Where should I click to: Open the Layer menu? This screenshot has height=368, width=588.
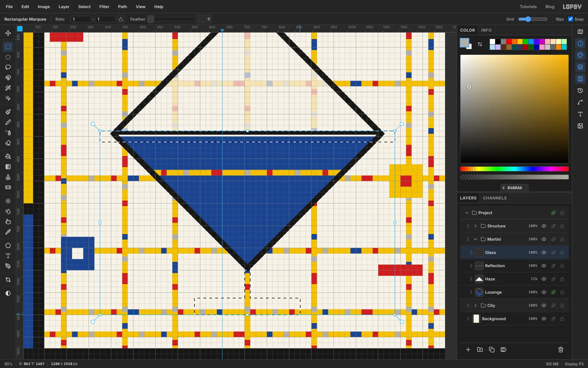64,7
